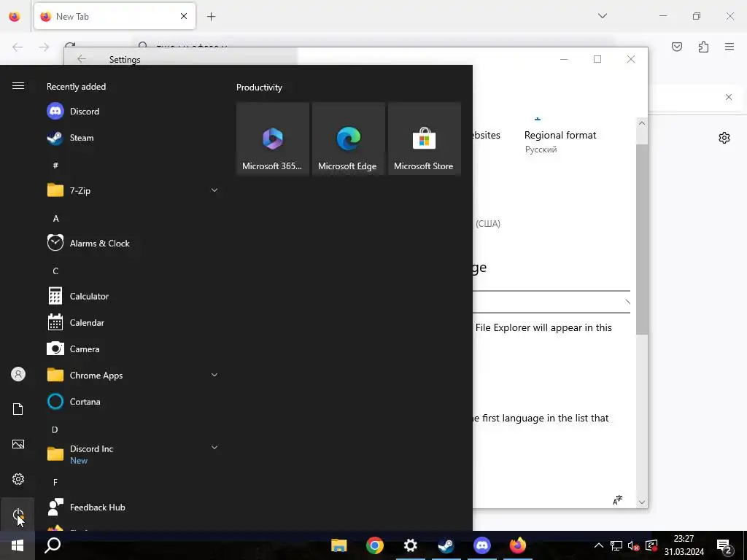
Task: Open Firefox Extensions puzzle icon
Action: click(x=704, y=47)
